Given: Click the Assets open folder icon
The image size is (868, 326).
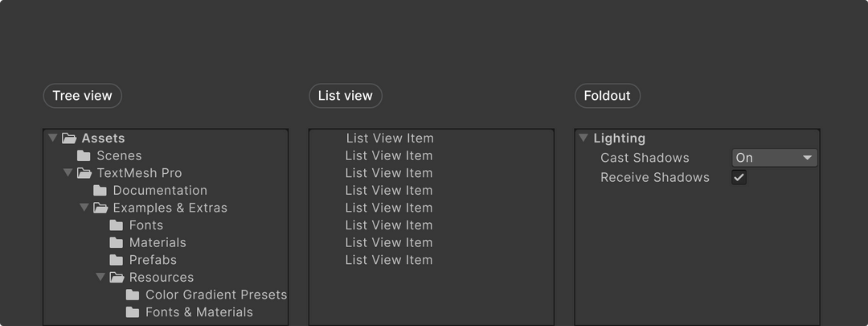Looking at the screenshot, I should click(x=69, y=138).
